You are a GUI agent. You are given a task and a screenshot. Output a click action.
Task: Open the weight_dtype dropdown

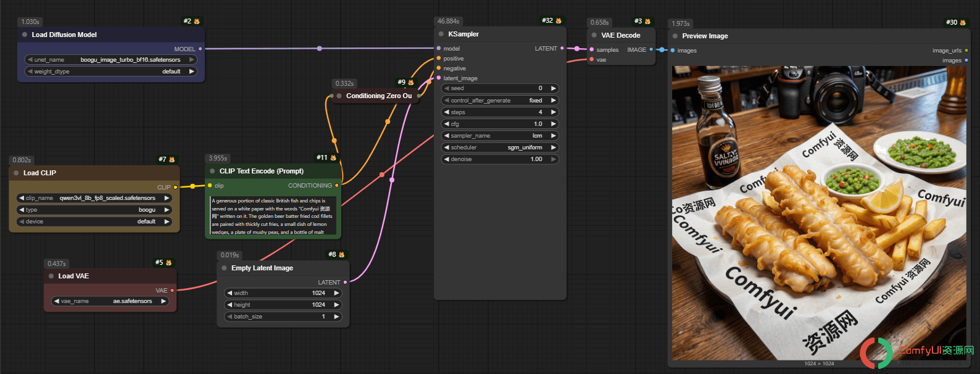(x=111, y=72)
